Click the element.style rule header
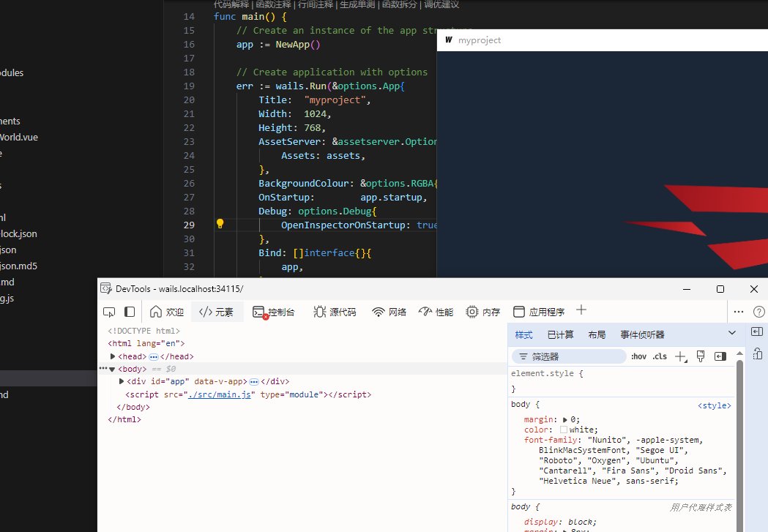 coord(547,373)
